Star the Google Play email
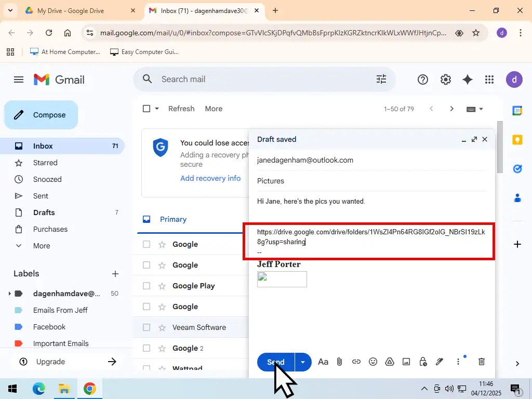 tap(161, 285)
